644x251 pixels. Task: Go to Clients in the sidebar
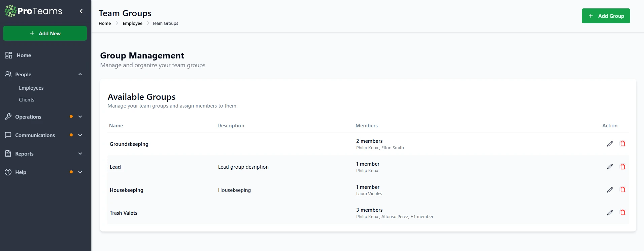pyautogui.click(x=27, y=100)
